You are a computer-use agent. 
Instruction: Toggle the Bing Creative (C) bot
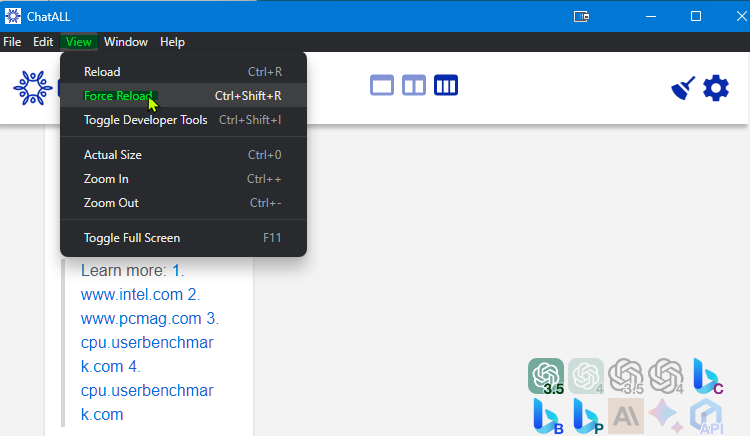coord(707,376)
